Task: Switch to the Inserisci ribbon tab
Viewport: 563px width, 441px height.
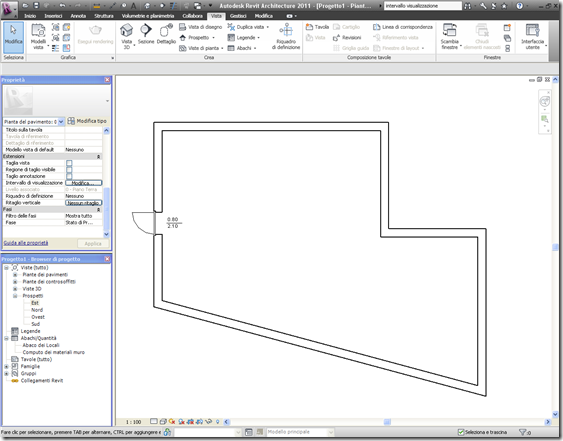Action: (x=53, y=16)
